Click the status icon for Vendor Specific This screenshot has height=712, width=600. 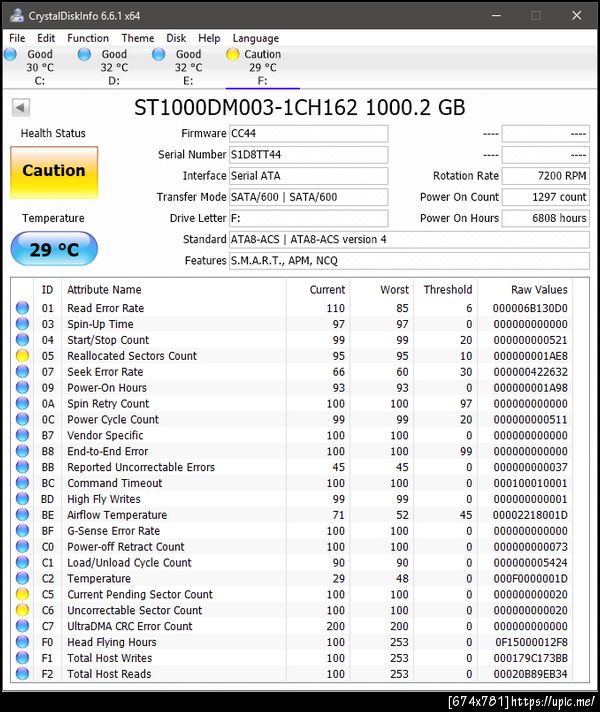pos(22,435)
